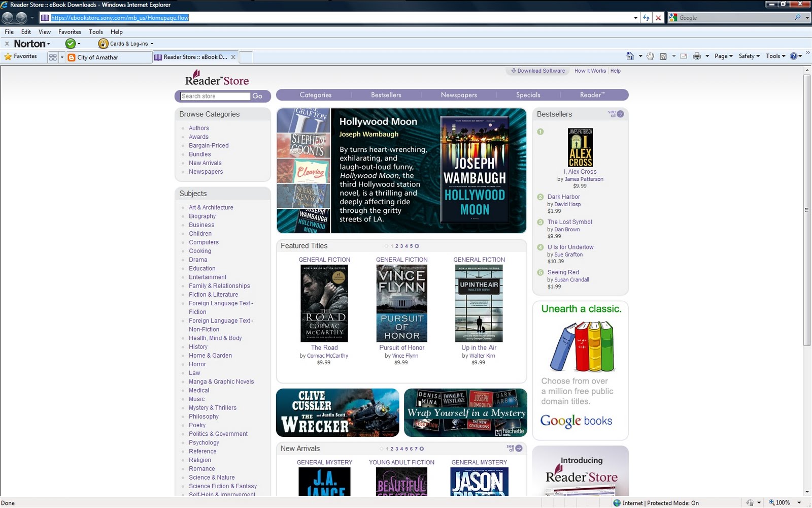Viewport: 812px width, 508px height.
Task: Click the Print icon in command bar
Action: (697, 56)
